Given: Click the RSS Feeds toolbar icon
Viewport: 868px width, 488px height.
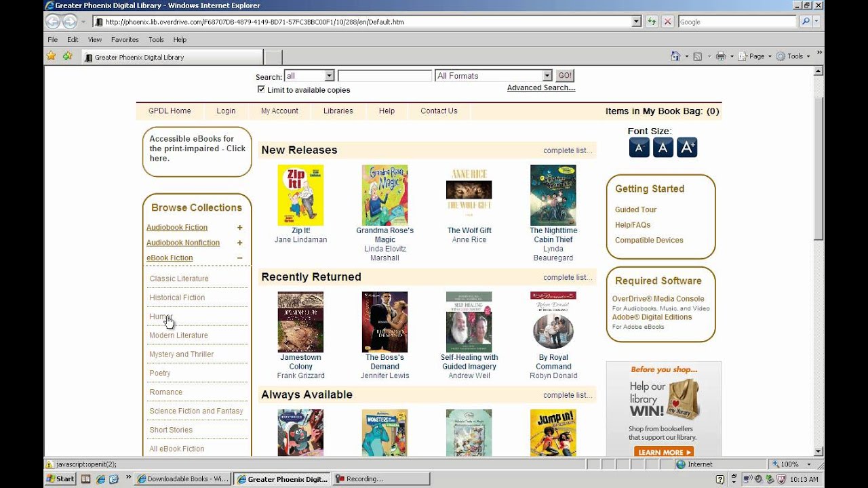Looking at the screenshot, I should (697, 56).
